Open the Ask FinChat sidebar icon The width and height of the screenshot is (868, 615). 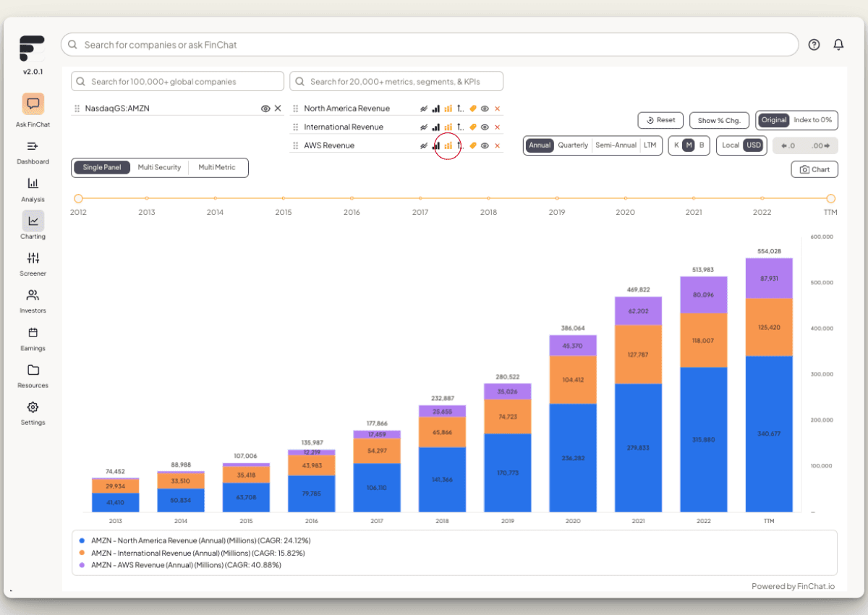33,104
